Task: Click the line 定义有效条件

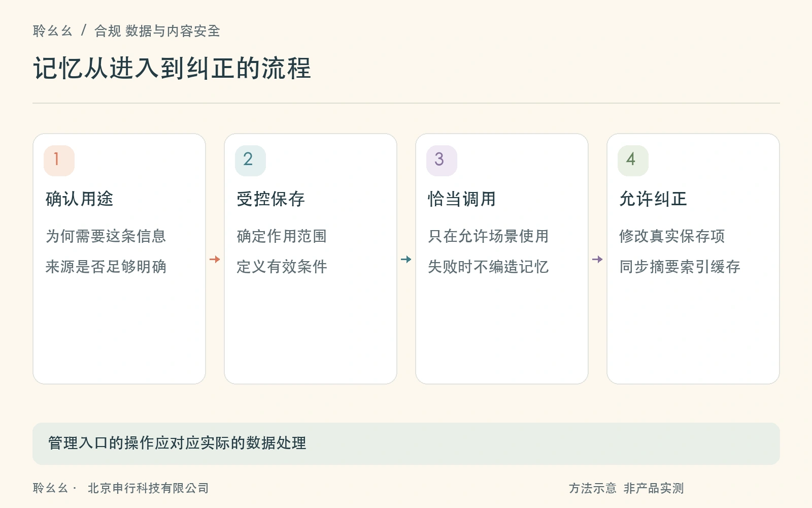Action: (x=282, y=267)
